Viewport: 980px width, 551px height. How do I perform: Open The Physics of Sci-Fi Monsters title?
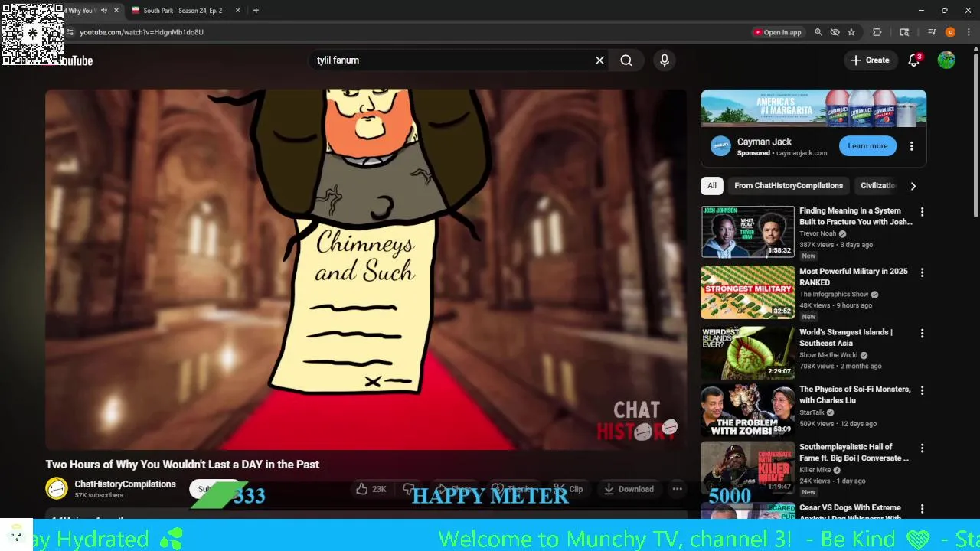click(x=855, y=395)
